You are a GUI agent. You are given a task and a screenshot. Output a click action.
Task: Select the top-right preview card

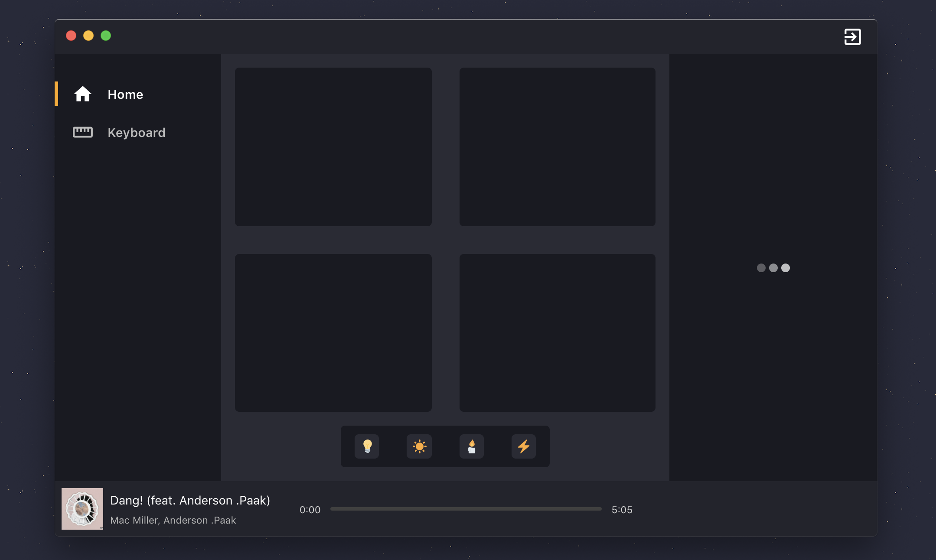(x=557, y=147)
